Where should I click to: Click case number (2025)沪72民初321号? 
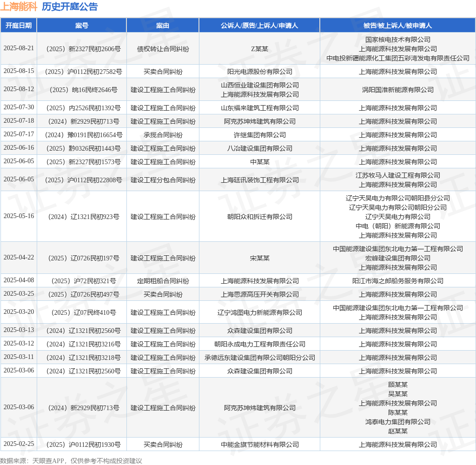[82, 281]
